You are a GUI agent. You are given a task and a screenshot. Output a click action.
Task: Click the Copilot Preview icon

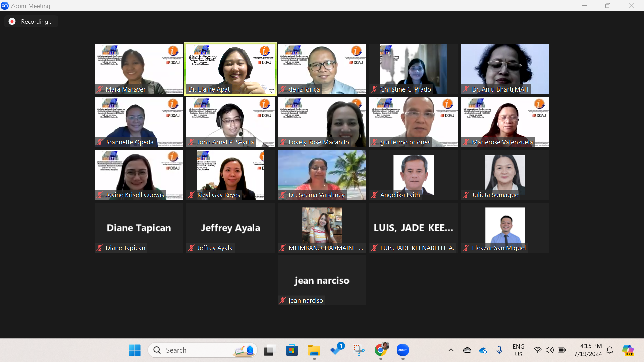(x=628, y=350)
